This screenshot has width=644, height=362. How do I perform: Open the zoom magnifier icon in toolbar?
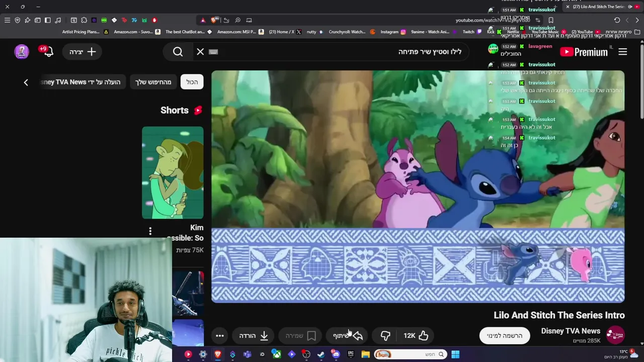237,20
